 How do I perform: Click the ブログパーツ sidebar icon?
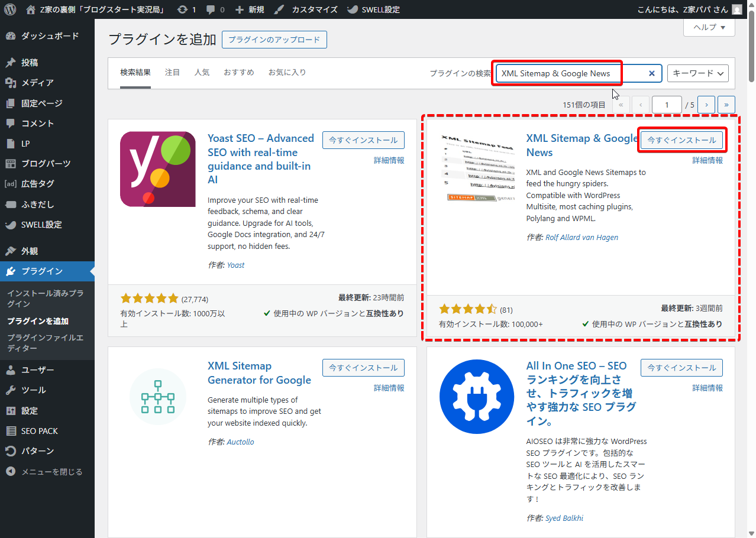click(x=11, y=164)
